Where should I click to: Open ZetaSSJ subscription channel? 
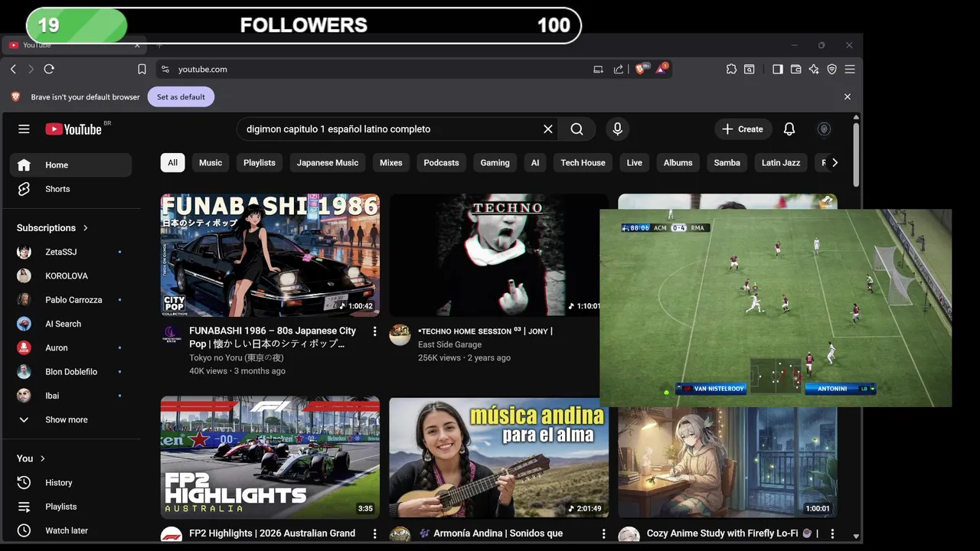70,252
